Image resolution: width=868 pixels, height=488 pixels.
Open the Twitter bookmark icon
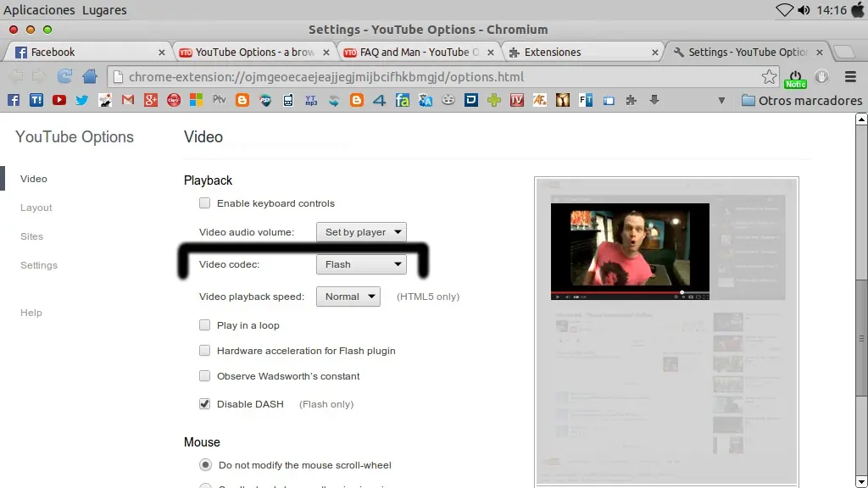click(x=81, y=100)
